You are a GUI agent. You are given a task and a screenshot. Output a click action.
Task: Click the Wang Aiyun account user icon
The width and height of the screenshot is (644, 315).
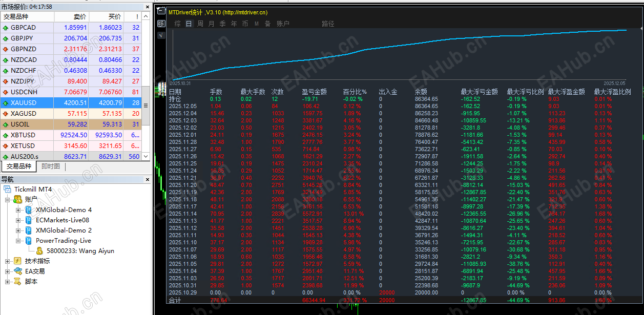[39, 251]
